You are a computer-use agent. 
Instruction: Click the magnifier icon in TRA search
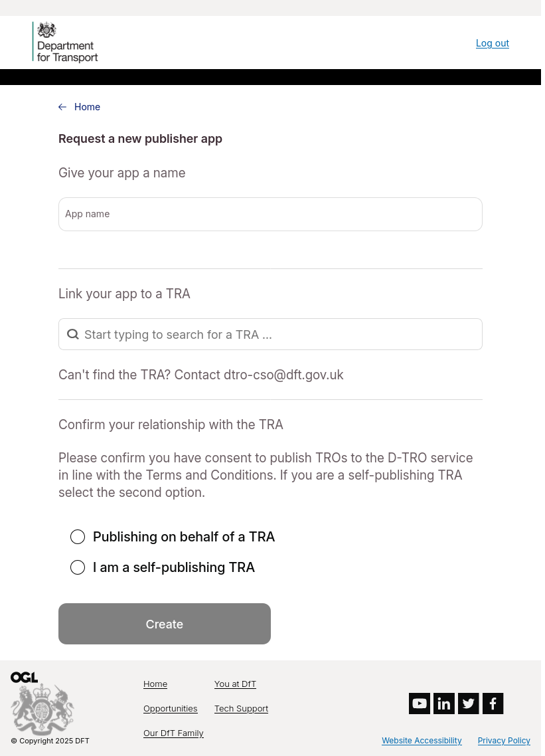click(x=73, y=334)
